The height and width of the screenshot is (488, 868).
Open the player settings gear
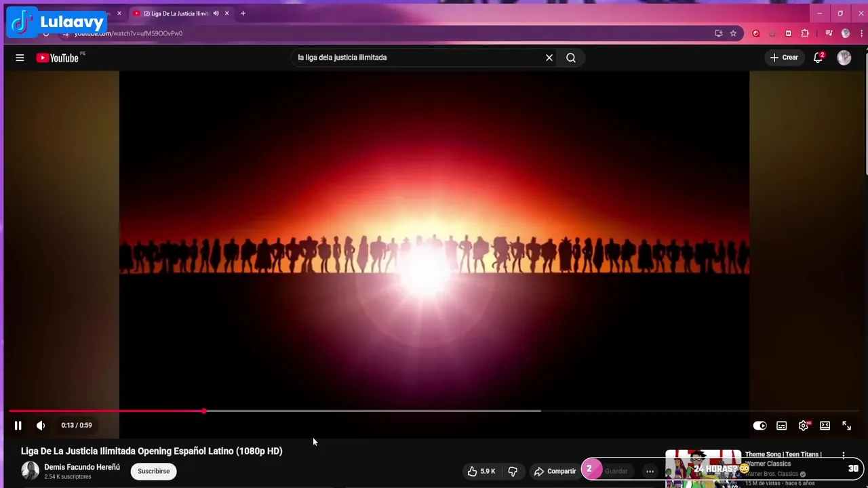(804, 426)
